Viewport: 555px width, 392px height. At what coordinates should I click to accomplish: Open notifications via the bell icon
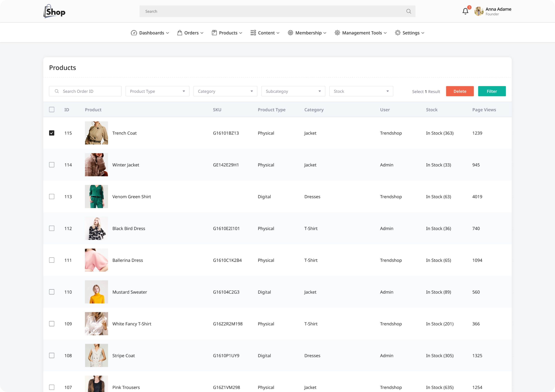pos(465,11)
